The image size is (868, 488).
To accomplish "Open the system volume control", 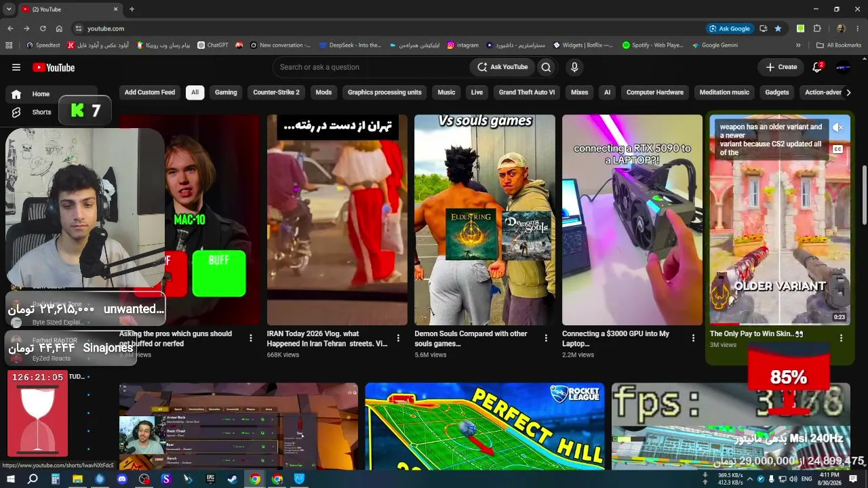I will pyautogui.click(x=793, y=479).
